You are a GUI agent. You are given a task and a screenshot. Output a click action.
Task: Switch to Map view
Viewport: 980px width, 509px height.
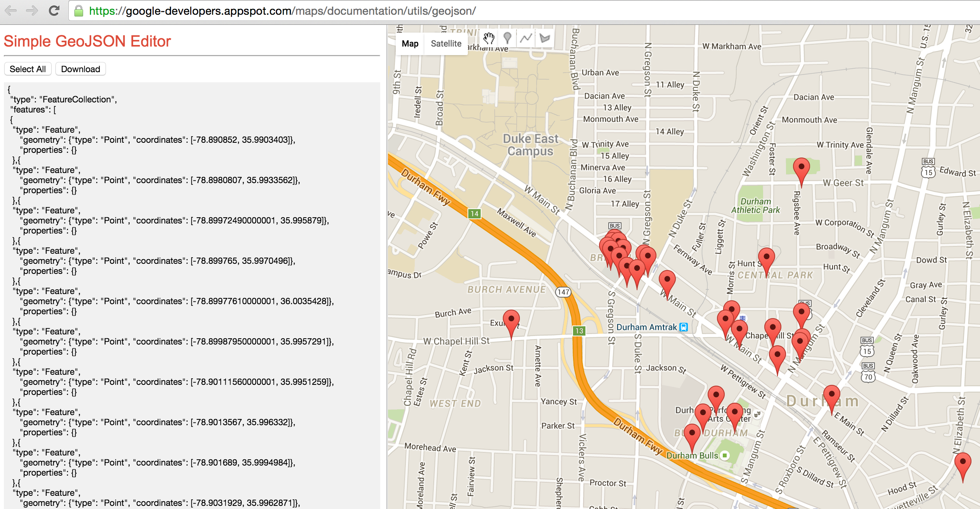[410, 43]
